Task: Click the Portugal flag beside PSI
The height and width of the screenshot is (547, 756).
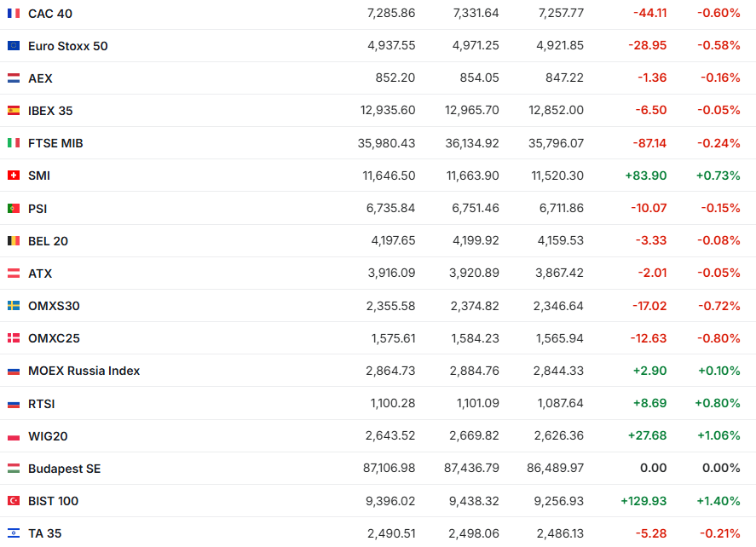Action: [14, 208]
